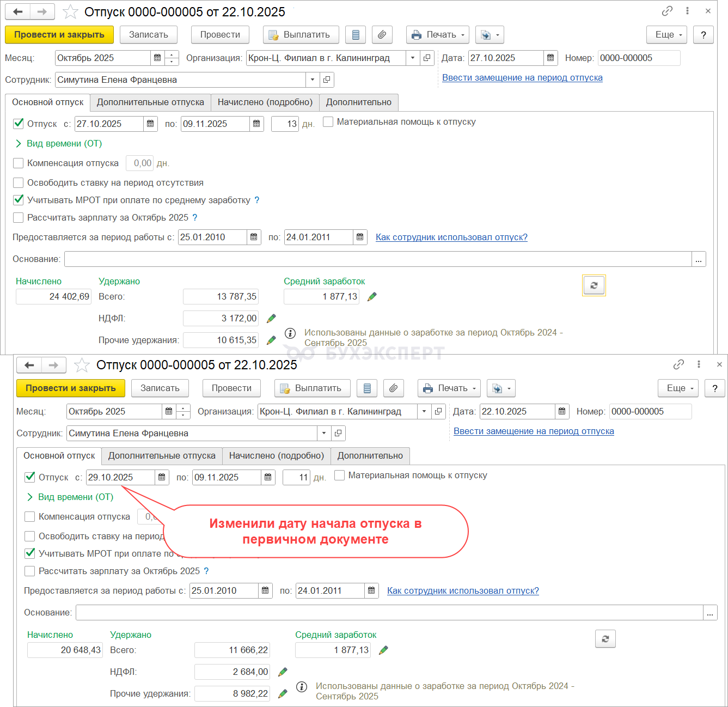Viewport: 728px width, 707px height.
Task: Open the Печать dropdown in the upper window
Action: (x=438, y=35)
